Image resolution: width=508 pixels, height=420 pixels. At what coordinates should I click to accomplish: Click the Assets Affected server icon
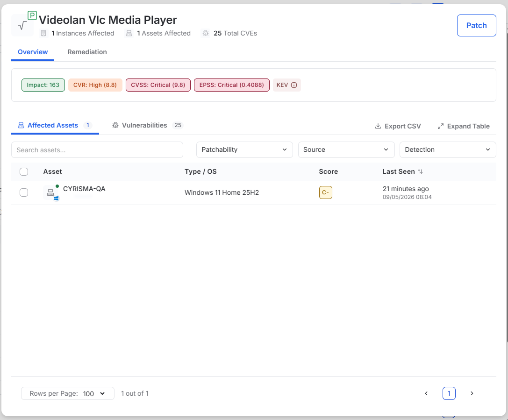(129, 33)
